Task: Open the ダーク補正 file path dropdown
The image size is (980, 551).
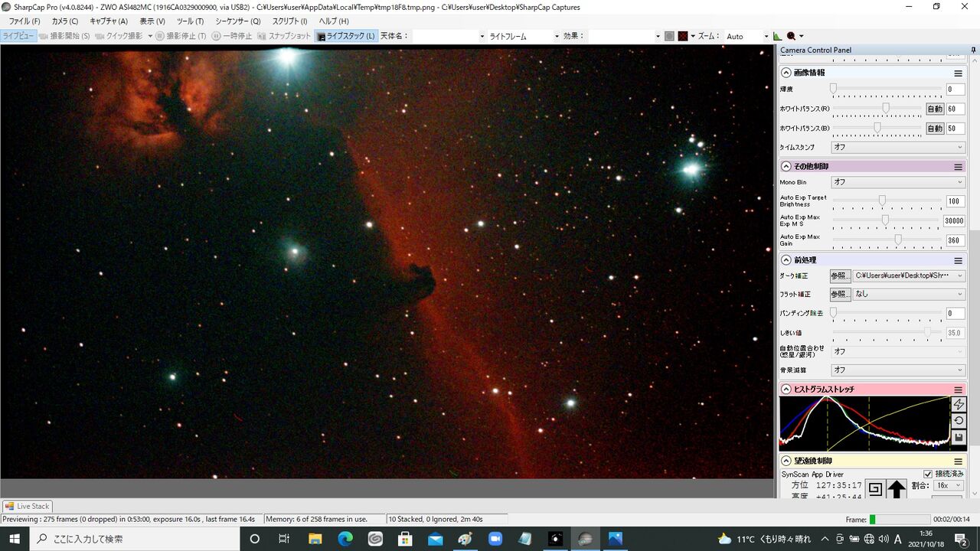Action: (x=909, y=275)
